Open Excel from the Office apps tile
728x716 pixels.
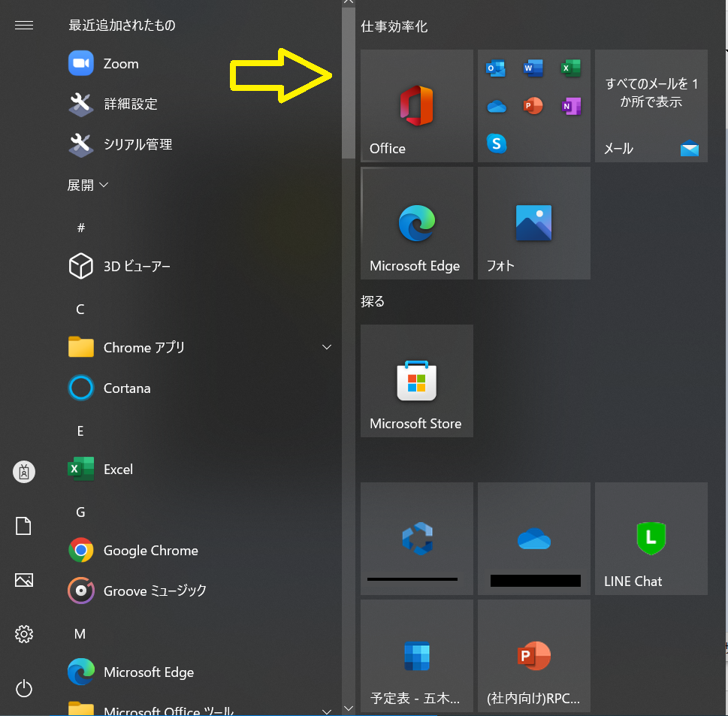(x=571, y=68)
